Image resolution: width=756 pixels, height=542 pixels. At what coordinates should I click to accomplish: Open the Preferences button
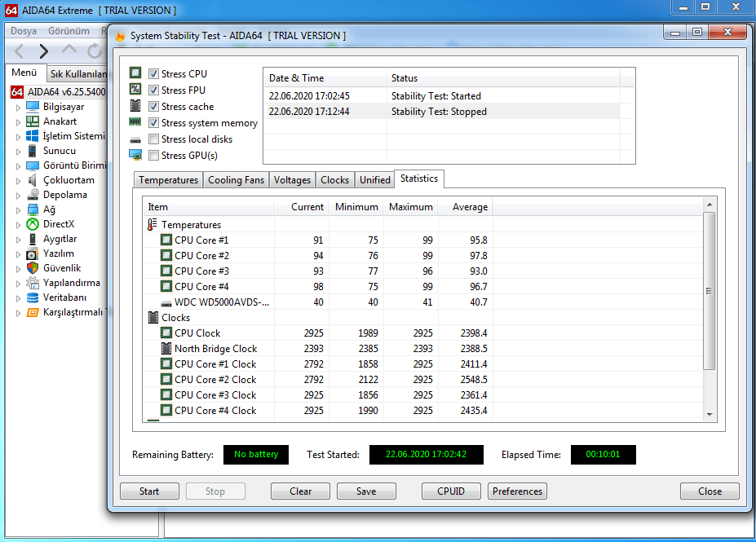coord(517,491)
